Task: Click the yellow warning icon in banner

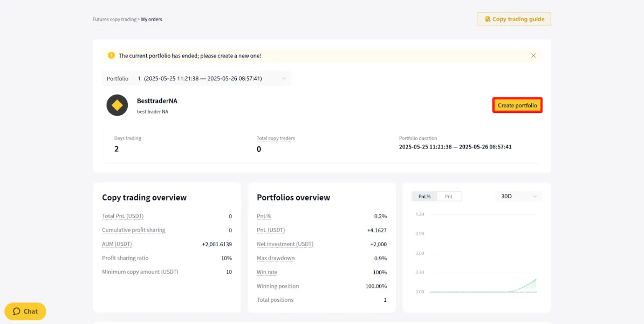Action: tap(111, 56)
